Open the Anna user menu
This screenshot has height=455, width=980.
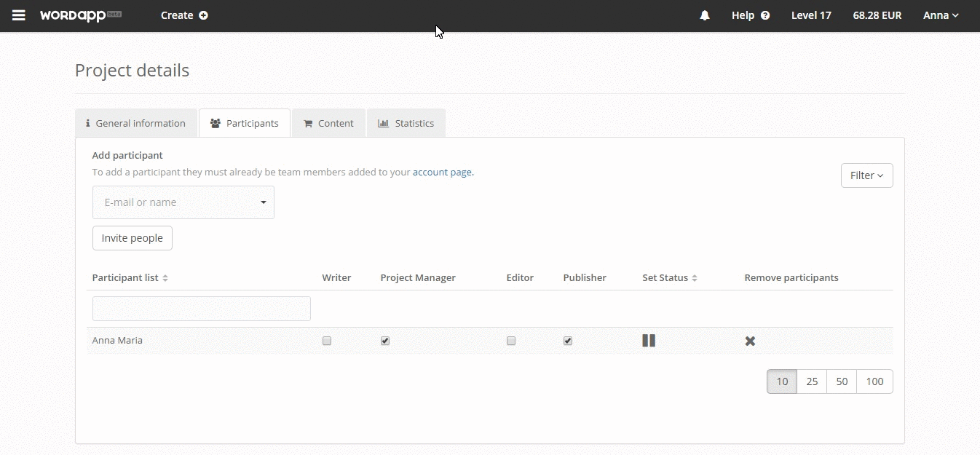941,15
